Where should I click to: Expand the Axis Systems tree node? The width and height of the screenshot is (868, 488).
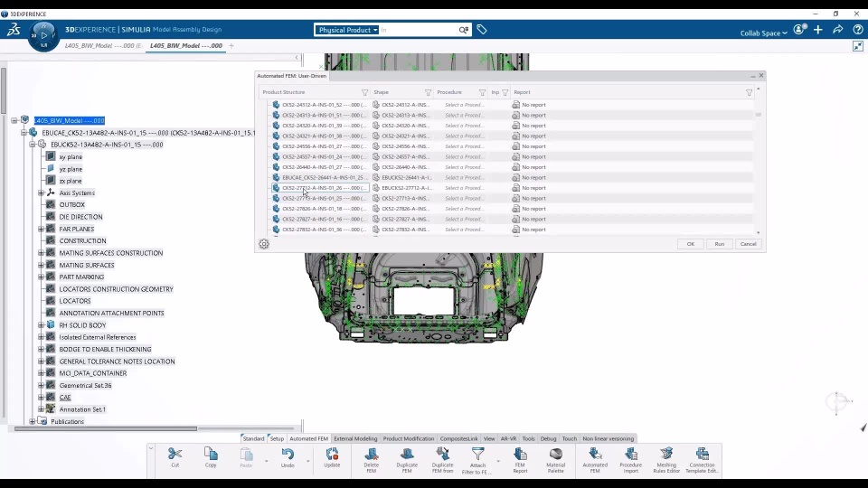(41, 193)
